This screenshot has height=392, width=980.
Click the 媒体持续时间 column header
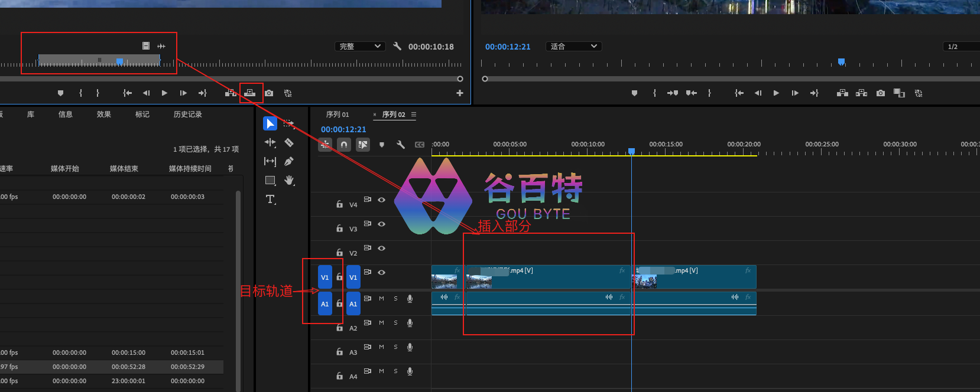[190, 169]
